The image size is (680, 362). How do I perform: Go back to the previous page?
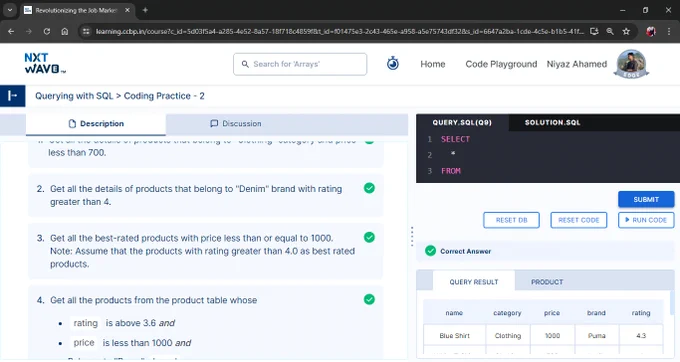click(11, 31)
